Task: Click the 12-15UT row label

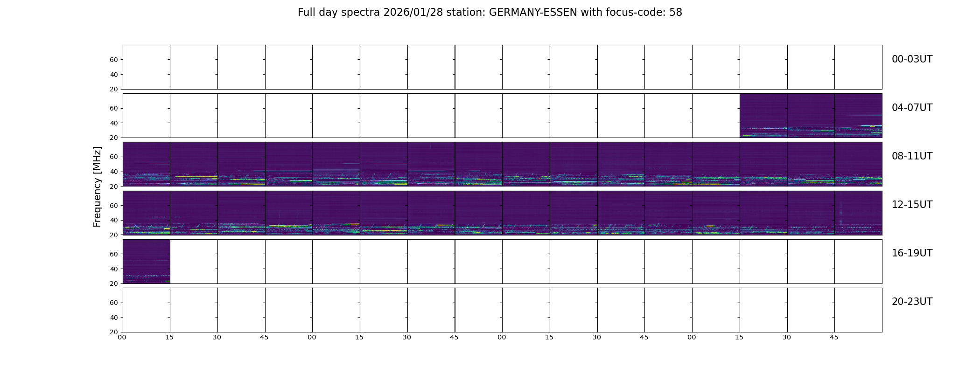Action: click(912, 205)
